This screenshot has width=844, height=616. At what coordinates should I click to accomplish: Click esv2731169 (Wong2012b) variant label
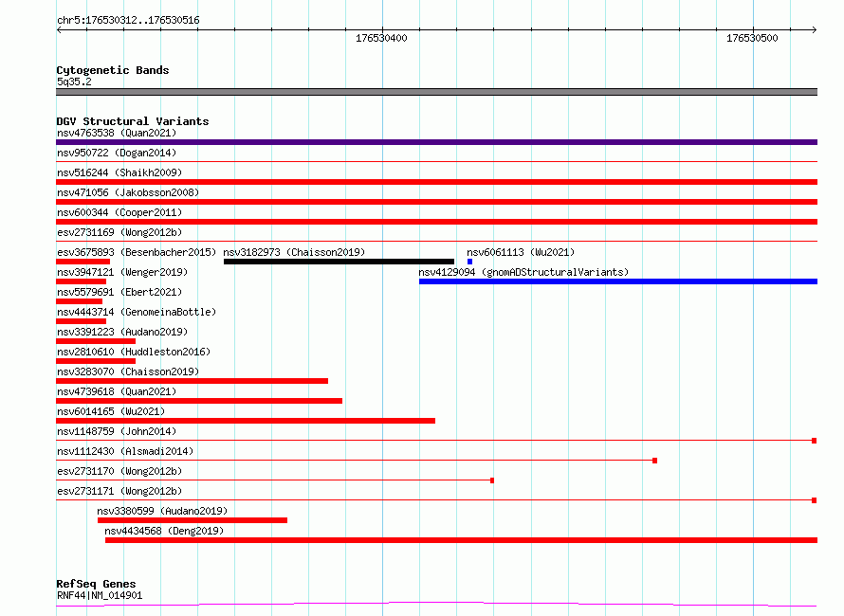(119, 232)
